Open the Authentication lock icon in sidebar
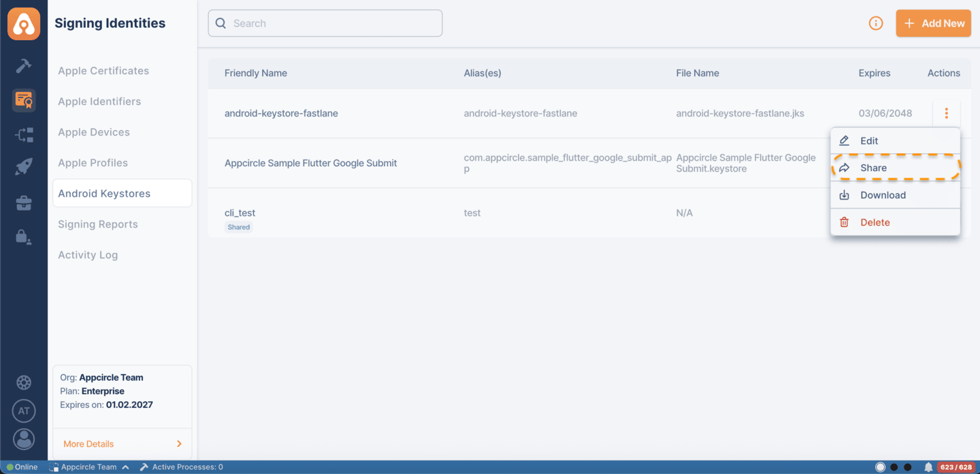 click(24, 236)
